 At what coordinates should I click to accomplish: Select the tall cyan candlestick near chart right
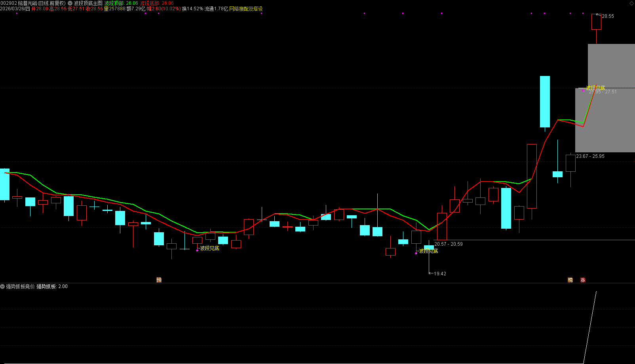tap(545, 102)
